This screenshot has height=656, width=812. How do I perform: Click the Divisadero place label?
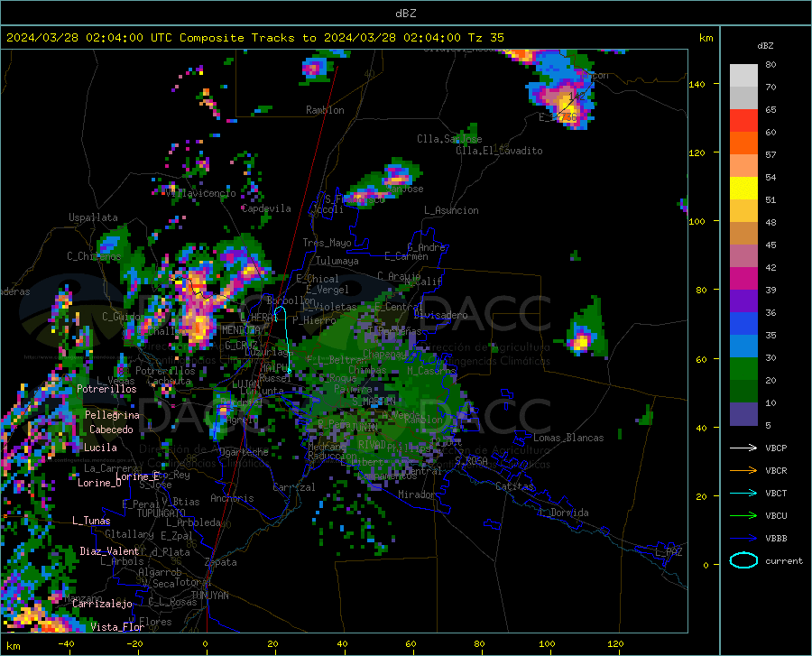click(x=440, y=315)
